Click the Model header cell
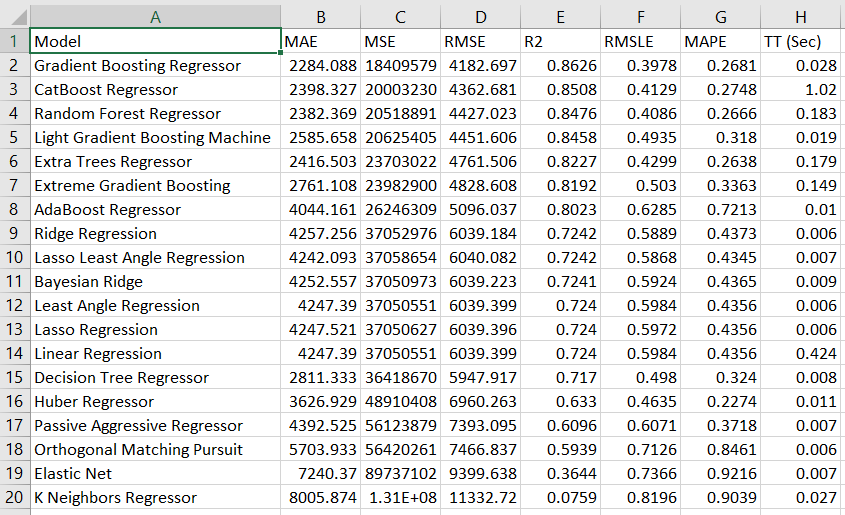845x515 pixels. pyautogui.click(x=155, y=41)
